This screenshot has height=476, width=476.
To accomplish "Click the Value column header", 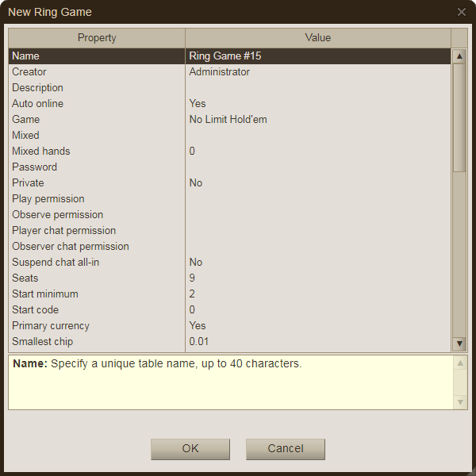I will (317, 38).
